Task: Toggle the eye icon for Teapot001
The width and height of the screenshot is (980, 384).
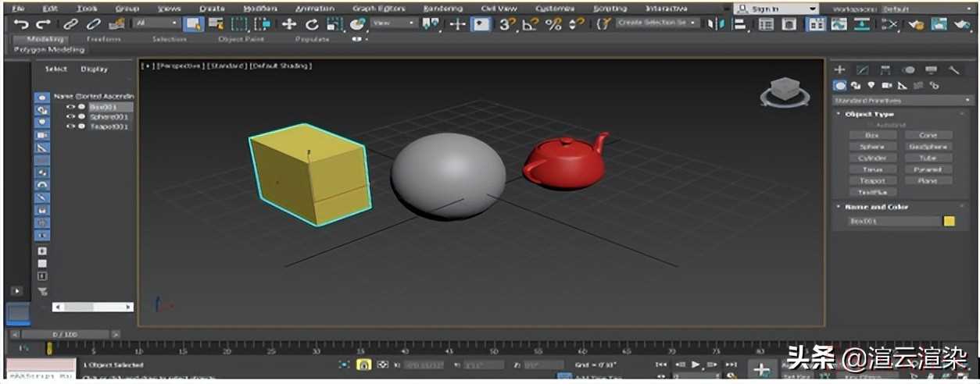Action: pos(70,126)
